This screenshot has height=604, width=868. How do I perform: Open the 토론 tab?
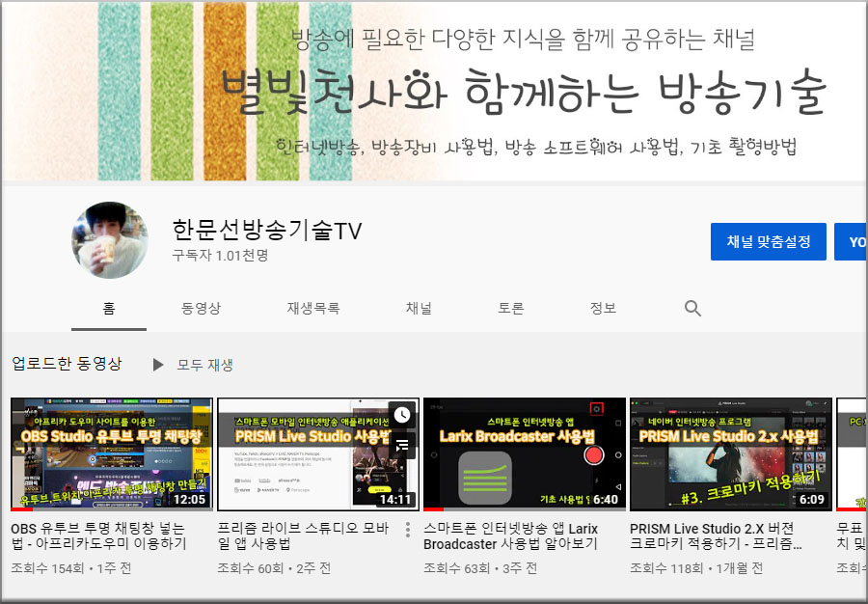(510, 309)
